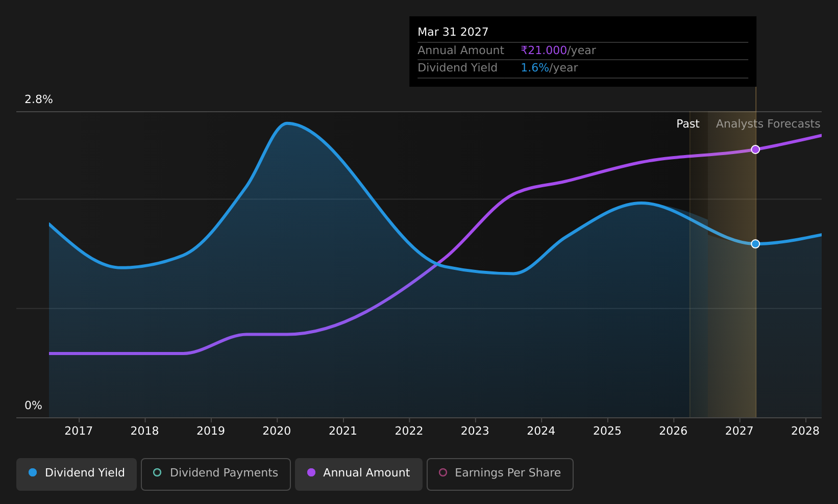The image size is (838, 504).
Task: Enable the Earnings Per Share series
Action: pos(500,474)
